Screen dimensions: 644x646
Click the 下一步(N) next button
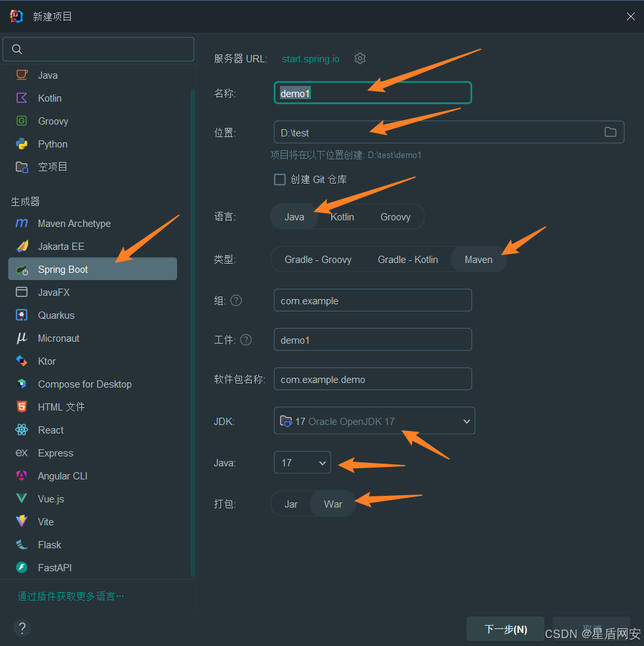505,629
